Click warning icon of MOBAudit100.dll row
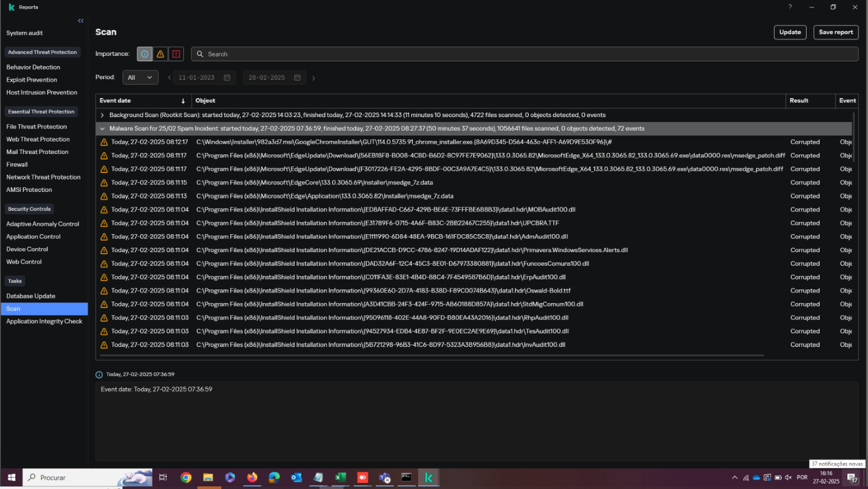The height and width of the screenshot is (489, 868). (x=104, y=210)
